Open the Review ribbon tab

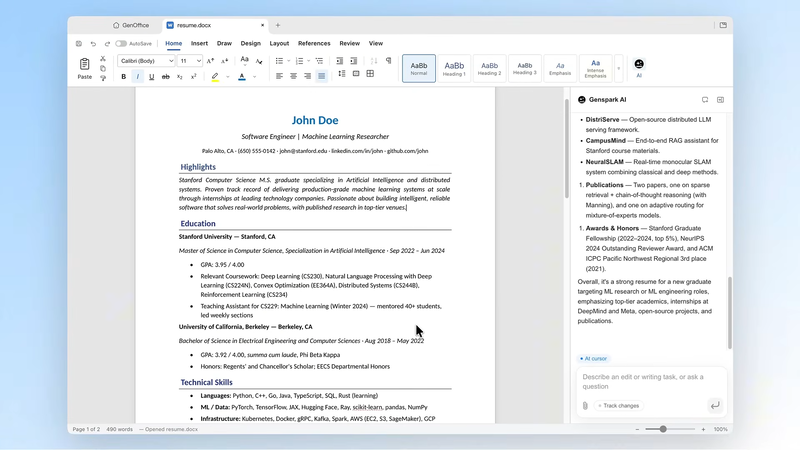(349, 43)
